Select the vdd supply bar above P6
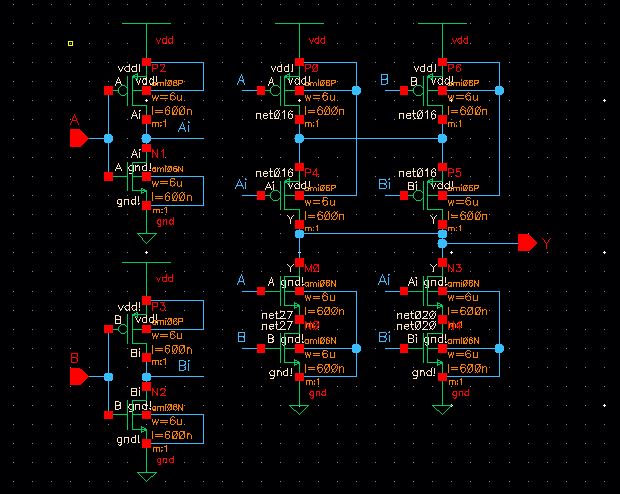Image resolution: width=620 pixels, height=494 pixels. pos(442,23)
